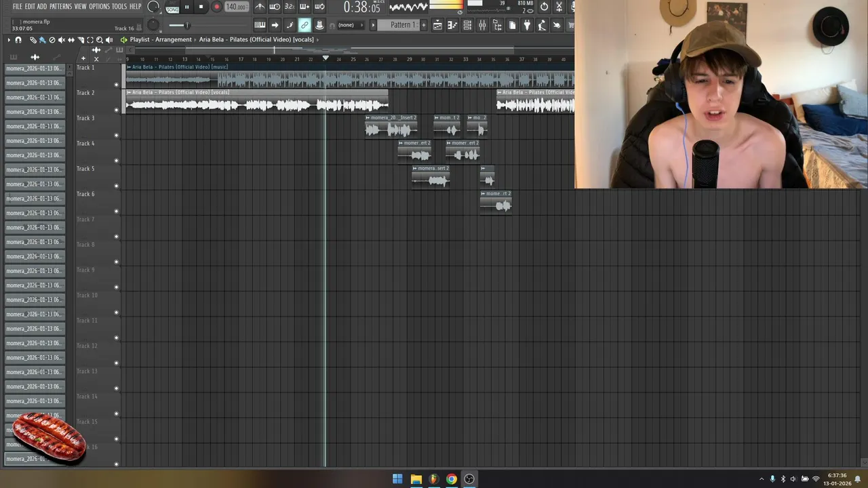Open File Explorer in Windows taskbar
This screenshot has height=488, width=868.
tap(416, 479)
